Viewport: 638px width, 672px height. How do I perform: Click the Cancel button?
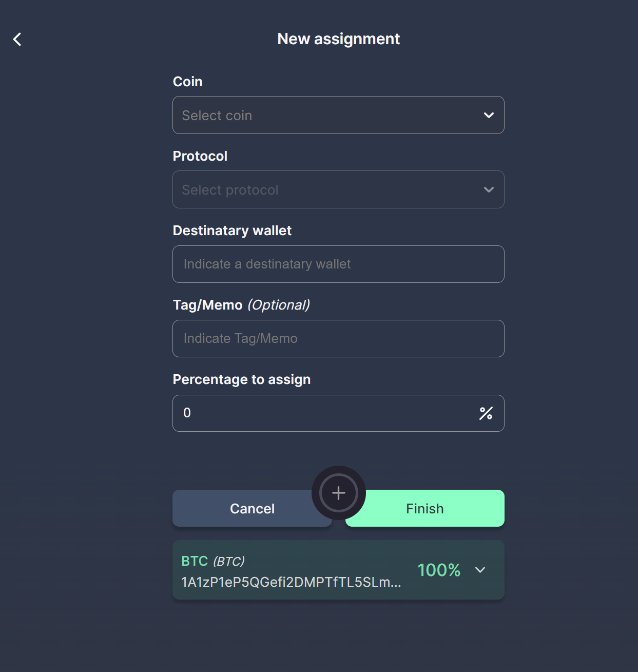click(x=252, y=508)
